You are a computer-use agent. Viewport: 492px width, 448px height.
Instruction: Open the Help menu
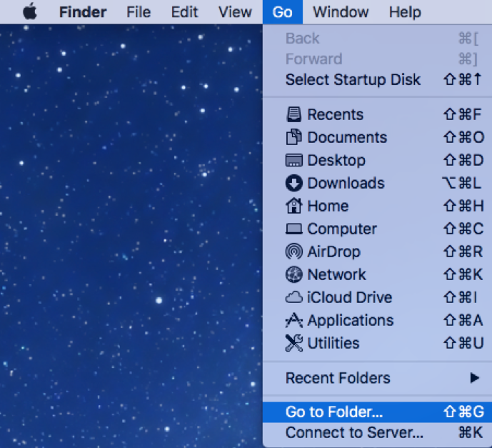tap(405, 12)
